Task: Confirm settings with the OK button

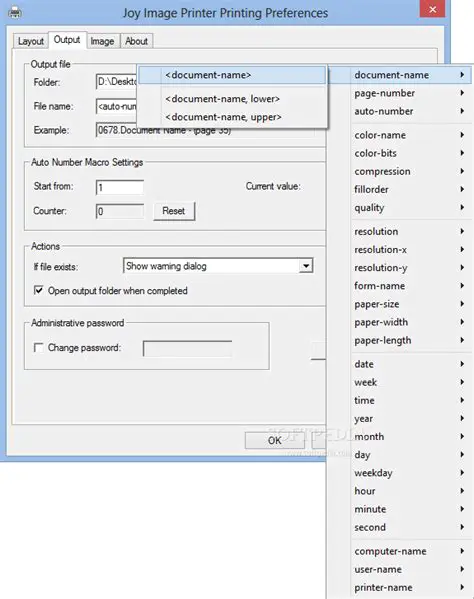Action: 275,440
